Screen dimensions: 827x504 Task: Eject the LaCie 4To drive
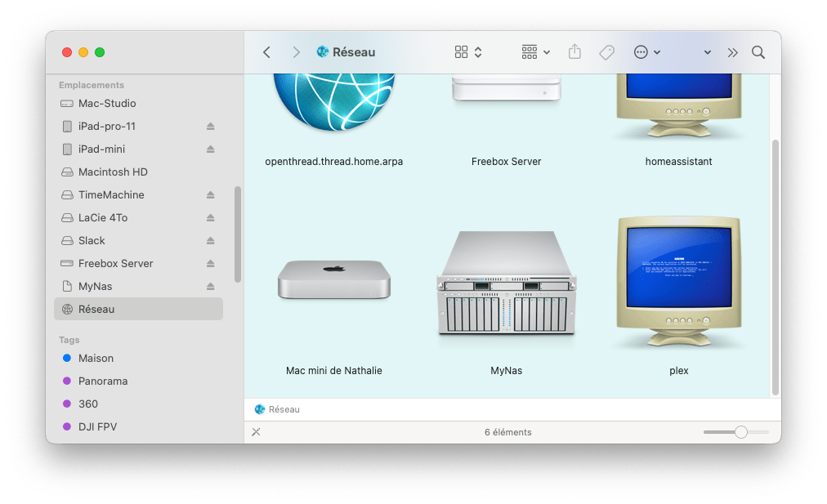click(x=210, y=218)
